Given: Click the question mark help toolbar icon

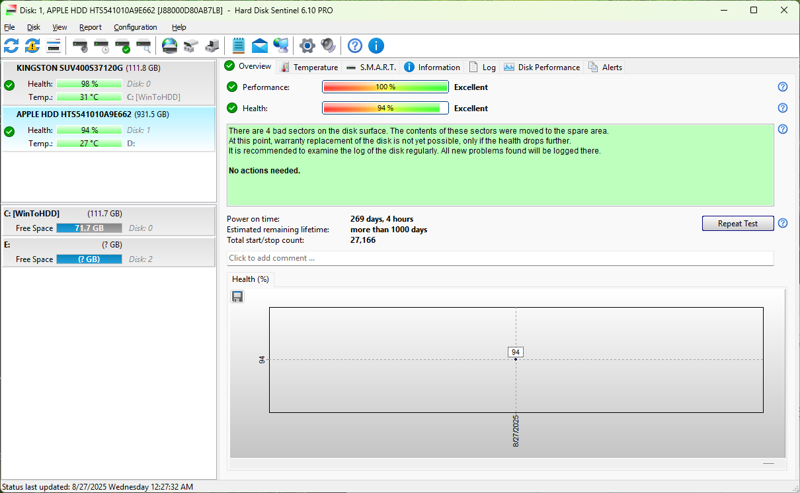Looking at the screenshot, I should [355, 46].
